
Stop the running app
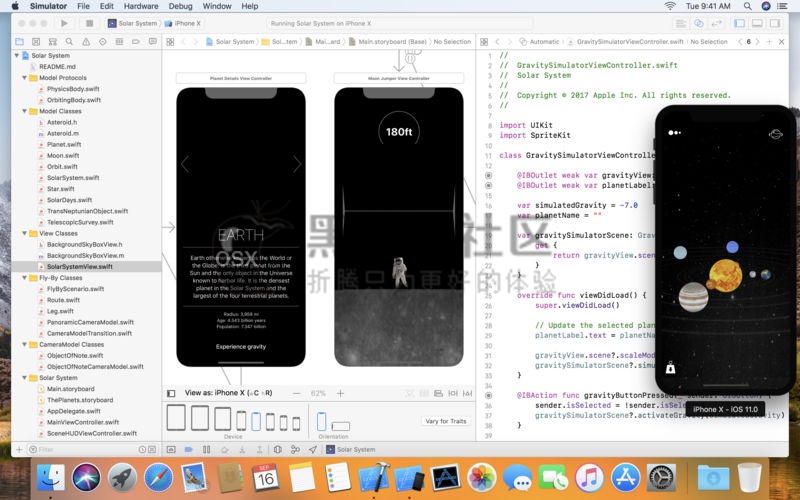coord(89,23)
